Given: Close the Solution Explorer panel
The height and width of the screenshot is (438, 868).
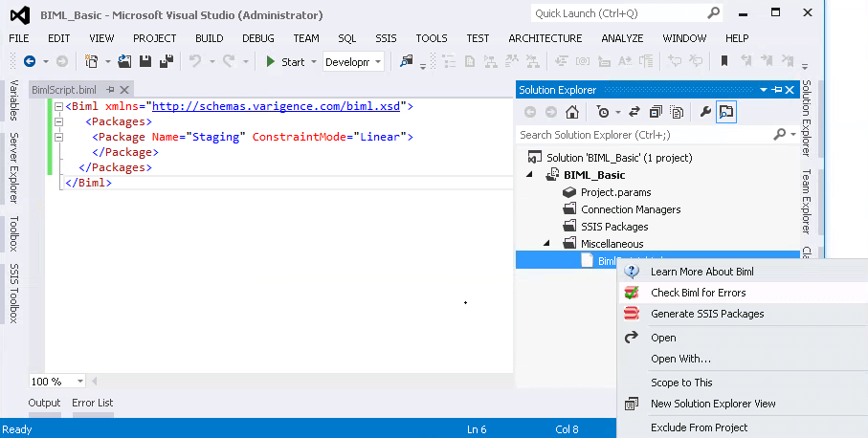Looking at the screenshot, I should 790,90.
